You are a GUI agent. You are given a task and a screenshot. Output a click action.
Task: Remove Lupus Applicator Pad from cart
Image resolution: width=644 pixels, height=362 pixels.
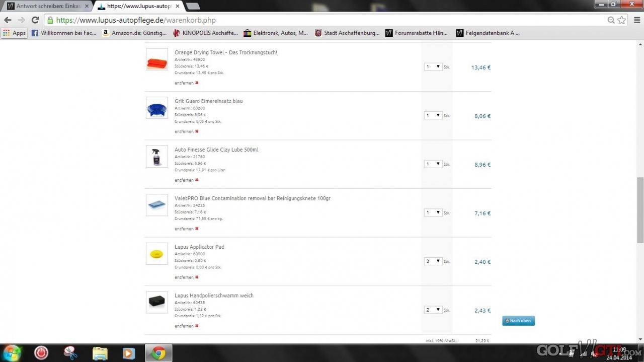[x=187, y=277]
